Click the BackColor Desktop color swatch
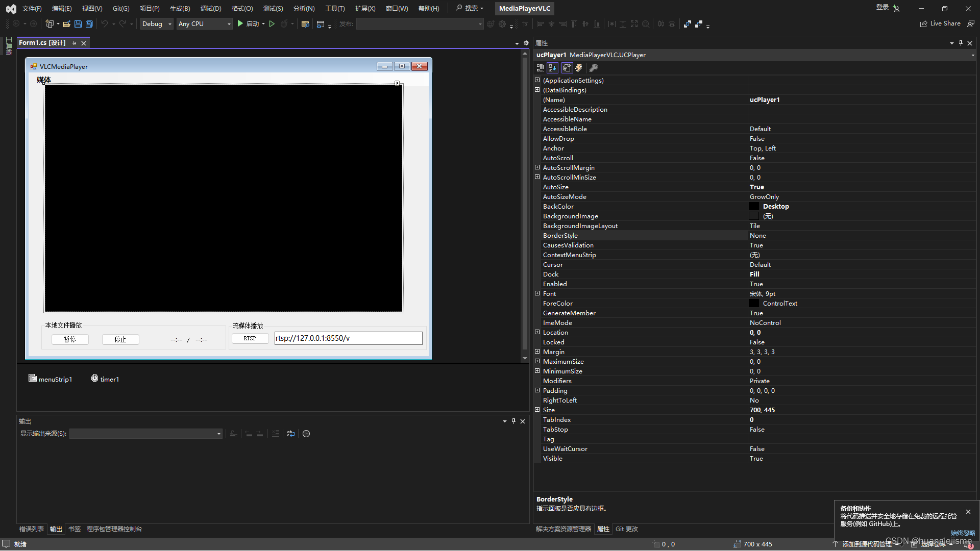The height and width of the screenshot is (551, 980). coord(754,207)
